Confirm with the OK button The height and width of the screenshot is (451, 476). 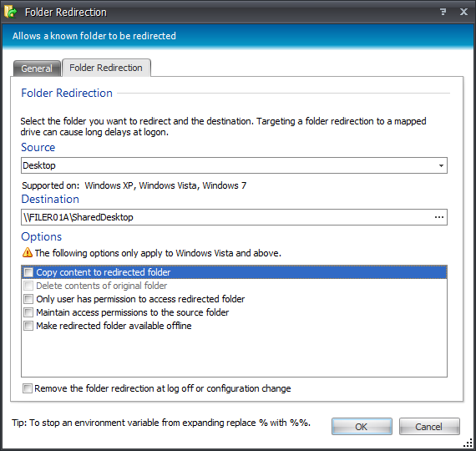click(x=362, y=427)
